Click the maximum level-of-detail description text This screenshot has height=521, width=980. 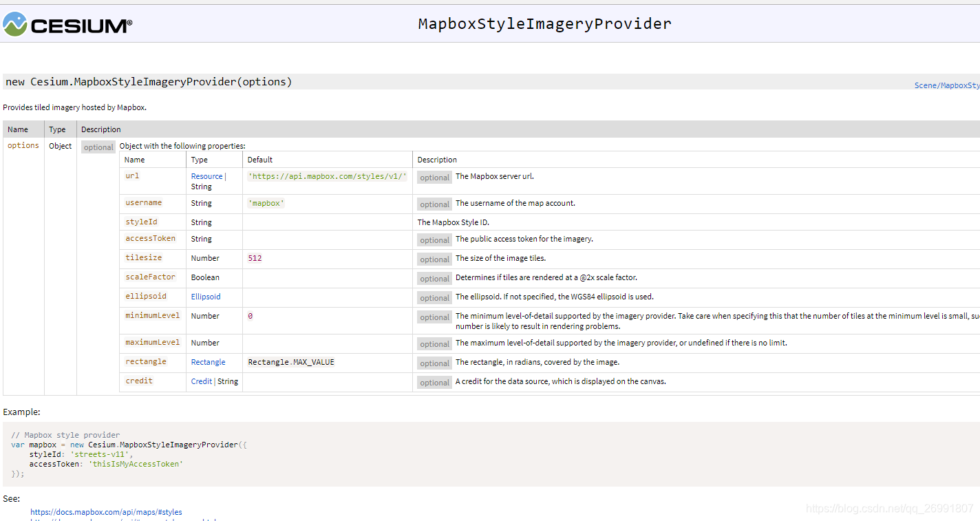tap(621, 343)
